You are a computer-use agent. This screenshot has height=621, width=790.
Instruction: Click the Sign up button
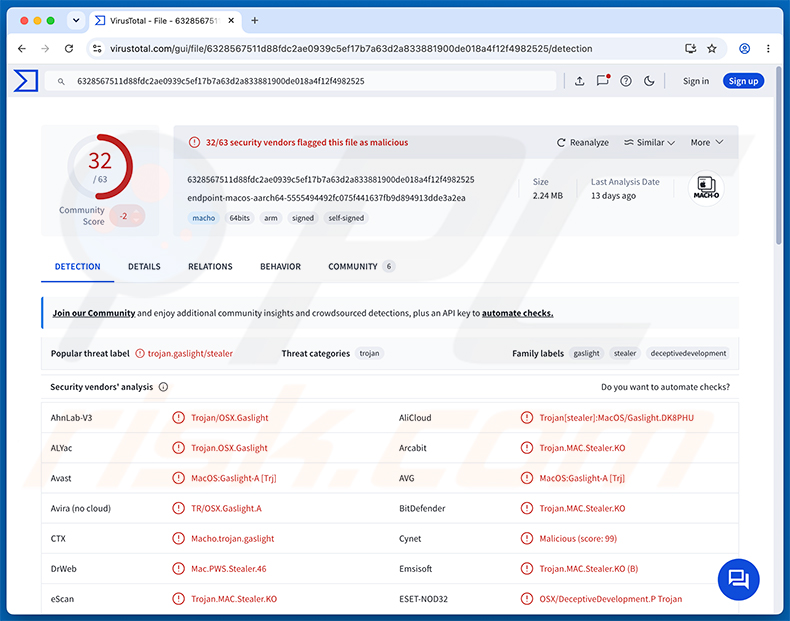tap(743, 81)
